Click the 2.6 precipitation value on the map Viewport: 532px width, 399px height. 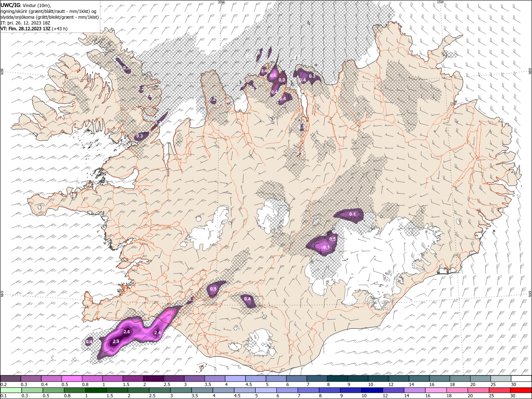(x=127, y=332)
